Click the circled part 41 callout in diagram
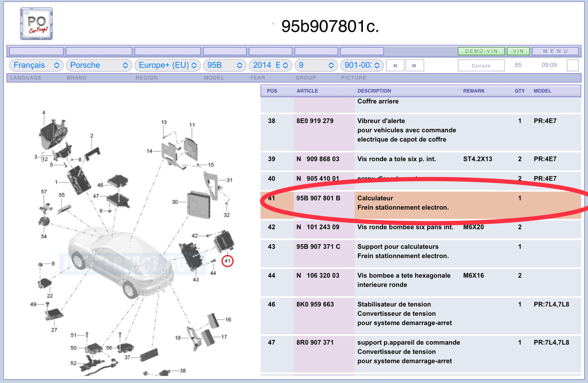The height and width of the screenshot is (383, 588). (x=228, y=261)
